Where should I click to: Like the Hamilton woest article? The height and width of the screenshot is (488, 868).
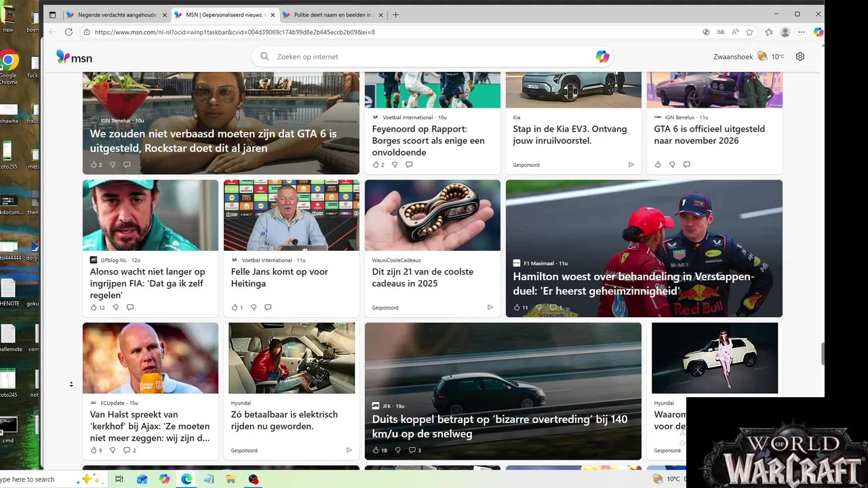click(x=517, y=307)
